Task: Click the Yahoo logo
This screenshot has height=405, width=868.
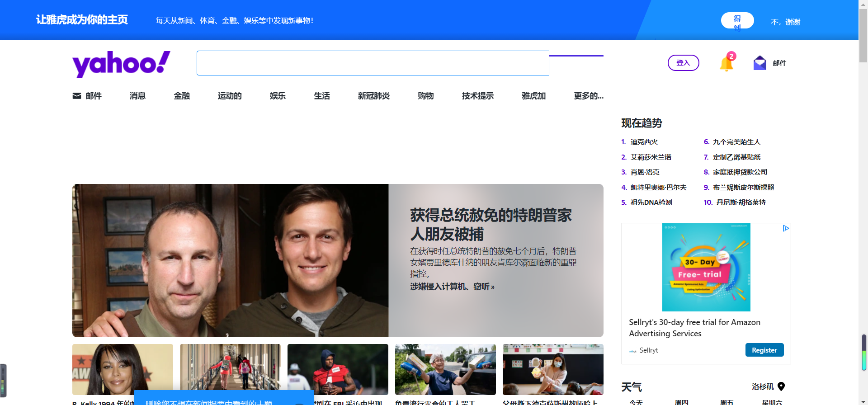Action: [x=121, y=64]
